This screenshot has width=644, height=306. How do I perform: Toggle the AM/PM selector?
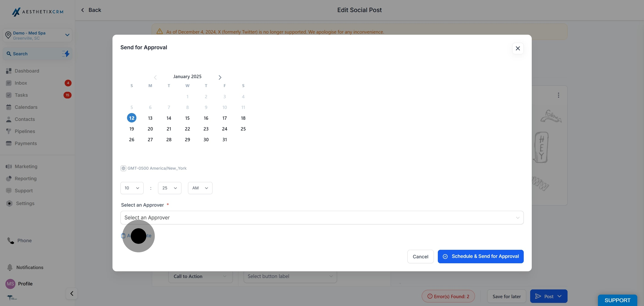(x=200, y=188)
